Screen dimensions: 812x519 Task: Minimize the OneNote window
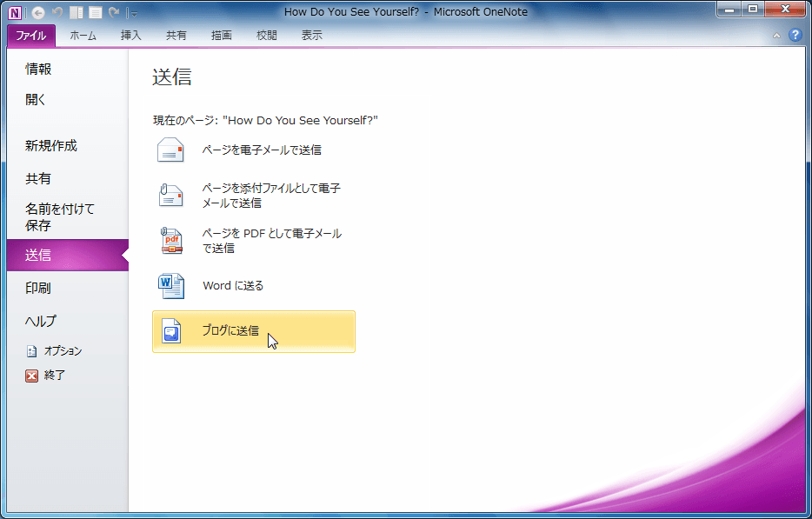coord(729,10)
